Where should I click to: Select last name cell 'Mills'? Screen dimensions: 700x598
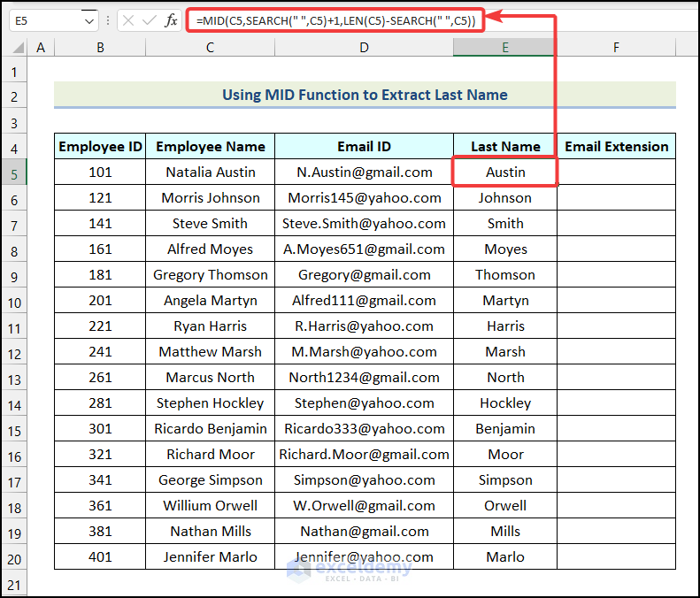point(505,531)
